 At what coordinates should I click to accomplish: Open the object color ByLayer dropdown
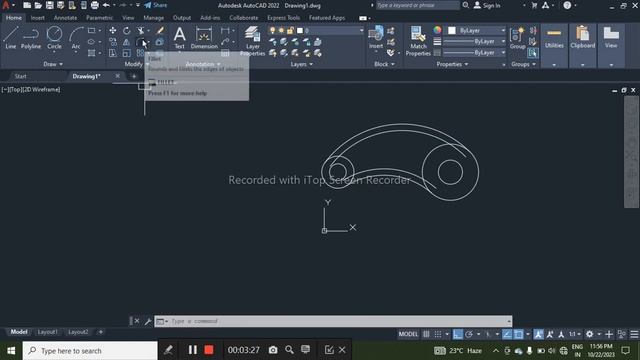coord(477,31)
